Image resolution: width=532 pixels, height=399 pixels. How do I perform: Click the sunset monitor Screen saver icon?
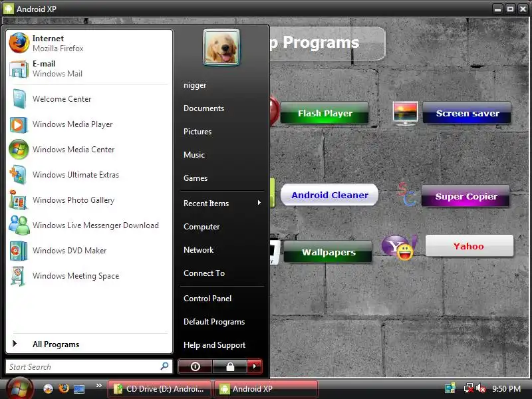[x=406, y=113]
